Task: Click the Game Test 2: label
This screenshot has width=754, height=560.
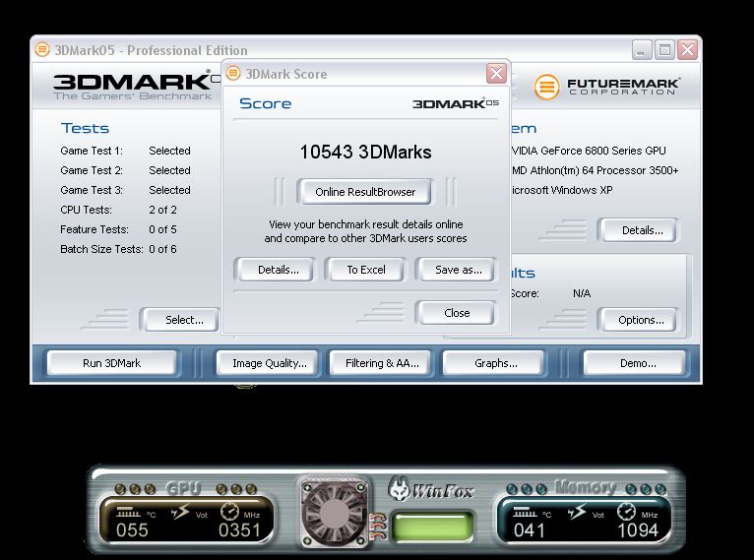Action: click(92, 170)
